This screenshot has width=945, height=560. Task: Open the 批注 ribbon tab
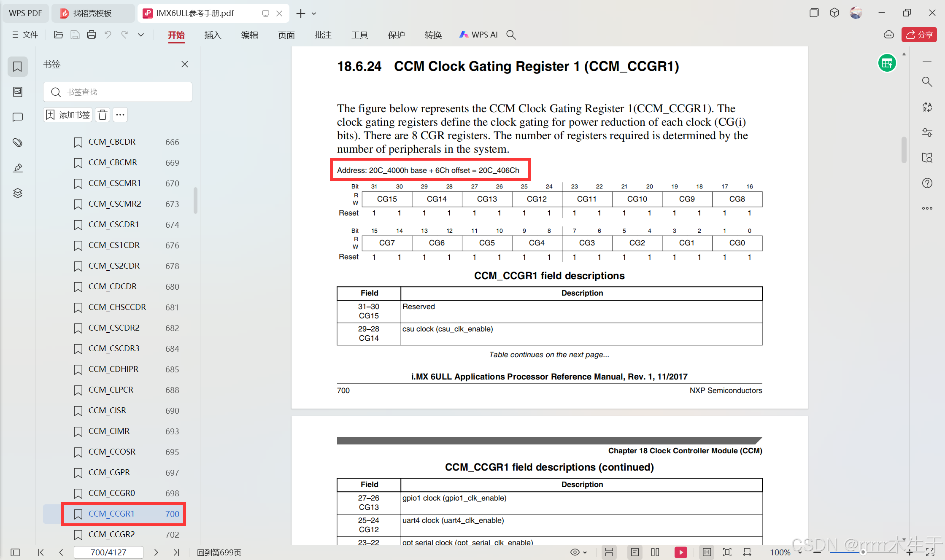point(323,35)
